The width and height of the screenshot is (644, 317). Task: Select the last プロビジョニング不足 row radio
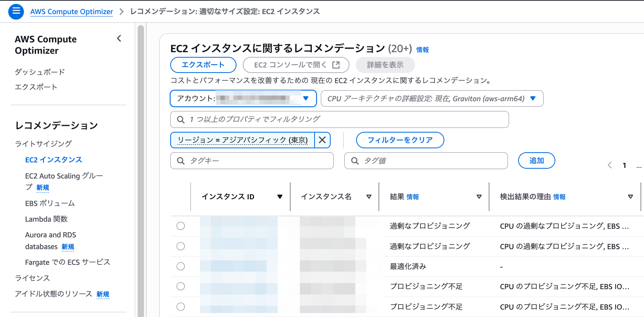pyautogui.click(x=180, y=307)
